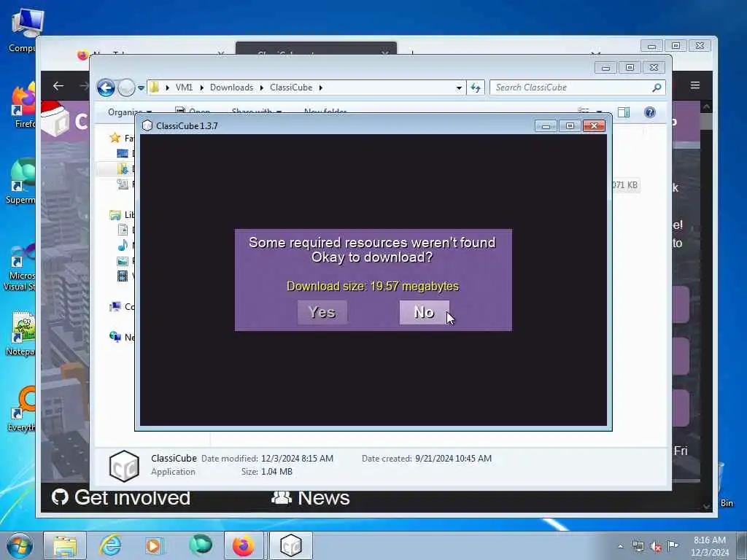This screenshot has height=560, width=747.
Task: Click the network tray icon
Action: [638, 547]
